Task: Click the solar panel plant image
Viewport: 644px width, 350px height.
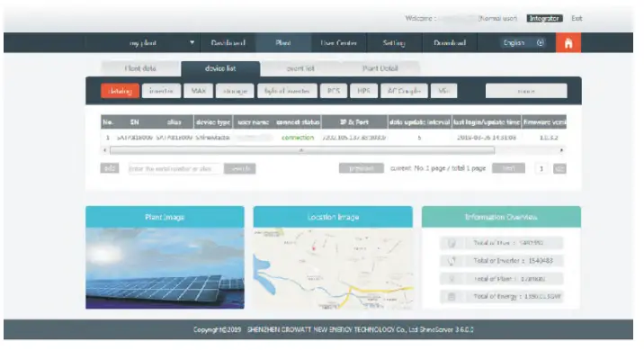Action: coord(165,268)
